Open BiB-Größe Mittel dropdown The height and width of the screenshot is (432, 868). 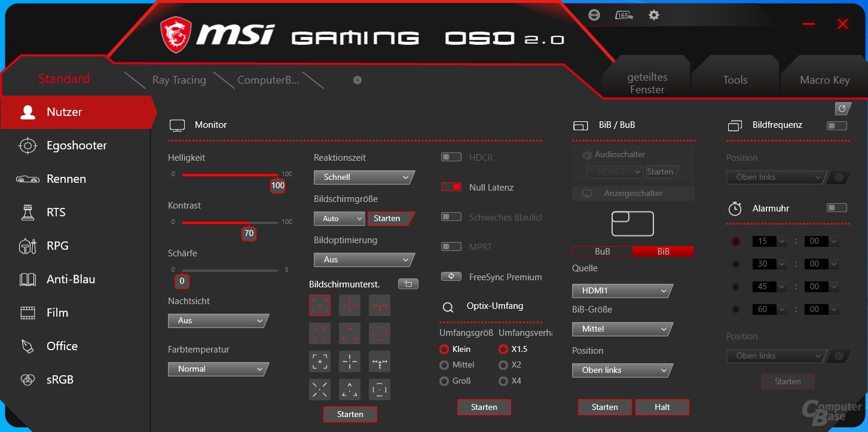[622, 329]
